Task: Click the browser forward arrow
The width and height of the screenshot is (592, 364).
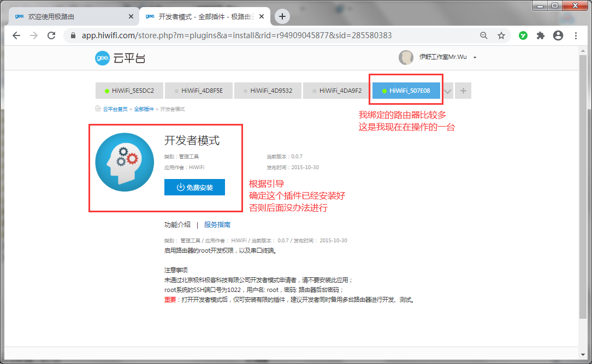Action: [34, 35]
